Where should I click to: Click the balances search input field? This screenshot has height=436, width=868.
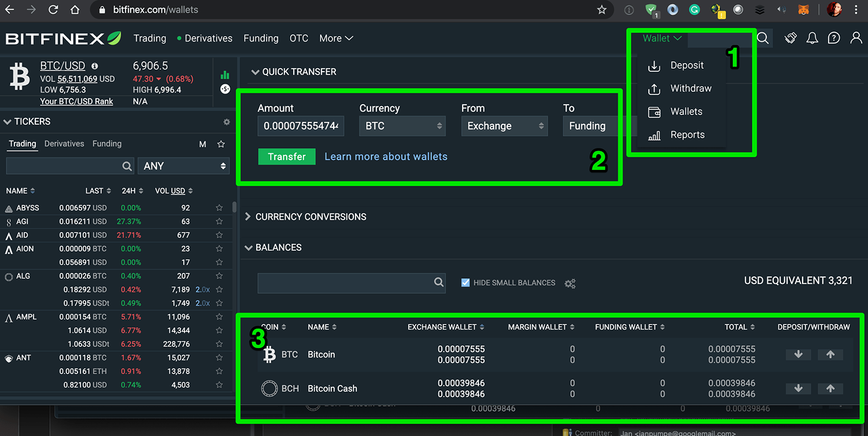point(352,283)
